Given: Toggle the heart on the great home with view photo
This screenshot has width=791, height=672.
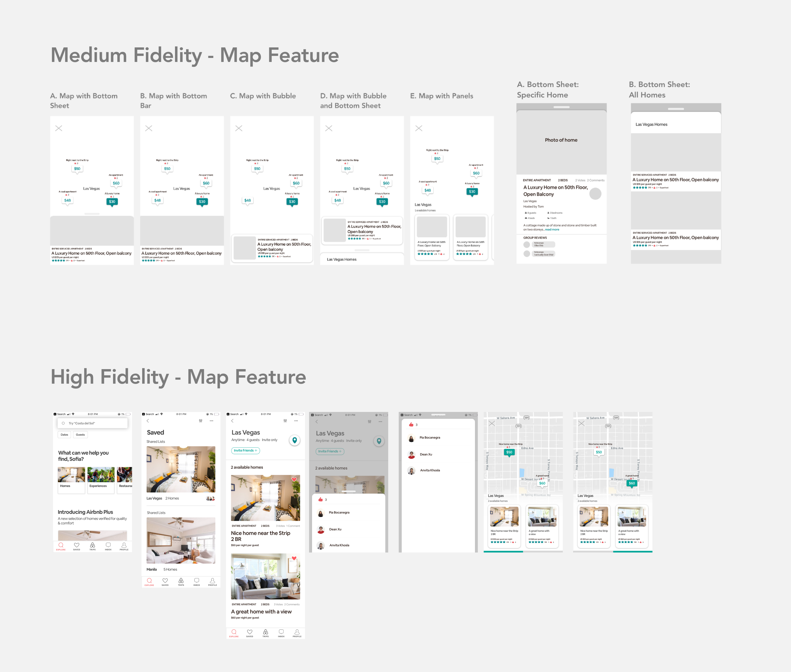Looking at the screenshot, I should click(294, 558).
